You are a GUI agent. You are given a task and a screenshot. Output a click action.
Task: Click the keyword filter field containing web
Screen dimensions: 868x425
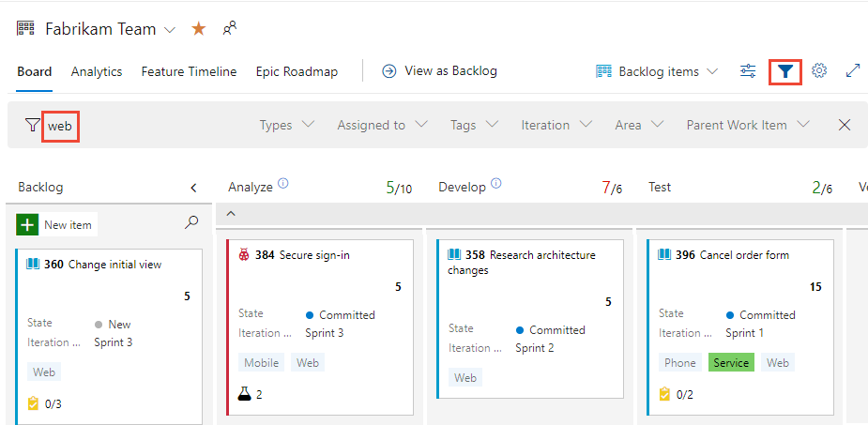(x=60, y=126)
